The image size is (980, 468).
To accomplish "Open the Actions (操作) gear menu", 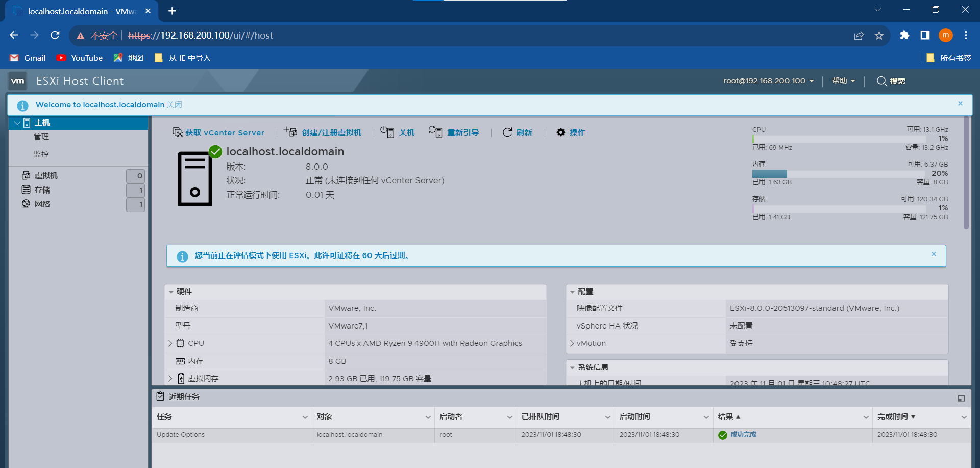I will [571, 132].
